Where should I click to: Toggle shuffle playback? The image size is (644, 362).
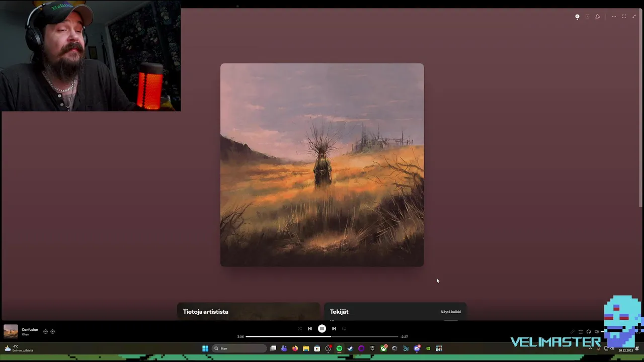(x=300, y=328)
